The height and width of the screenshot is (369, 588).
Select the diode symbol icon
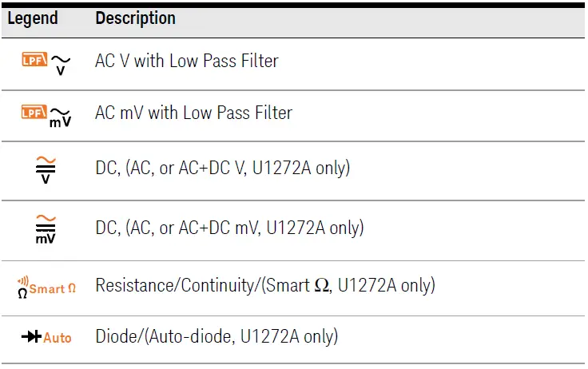31,337
